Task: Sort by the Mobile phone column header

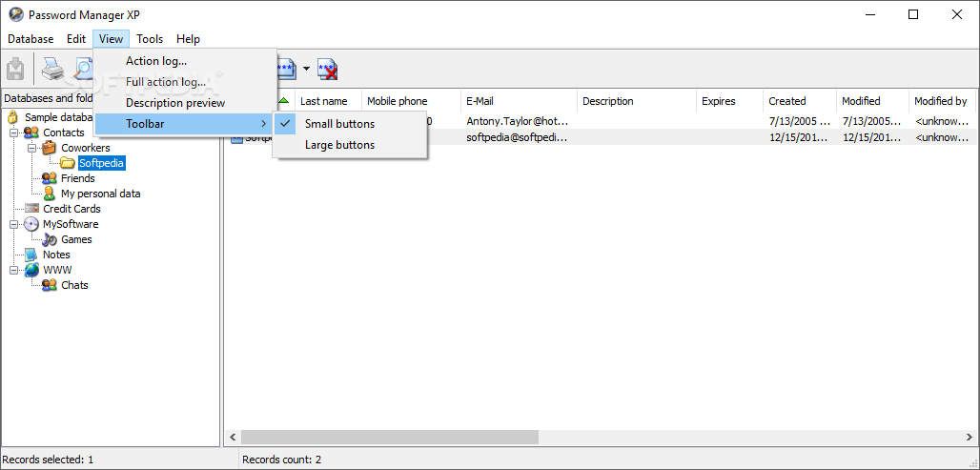Action: [411, 101]
